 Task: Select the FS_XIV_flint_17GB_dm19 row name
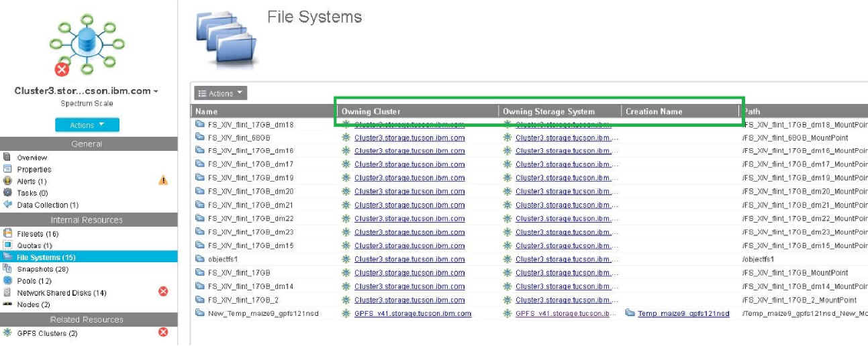pyautogui.click(x=250, y=178)
